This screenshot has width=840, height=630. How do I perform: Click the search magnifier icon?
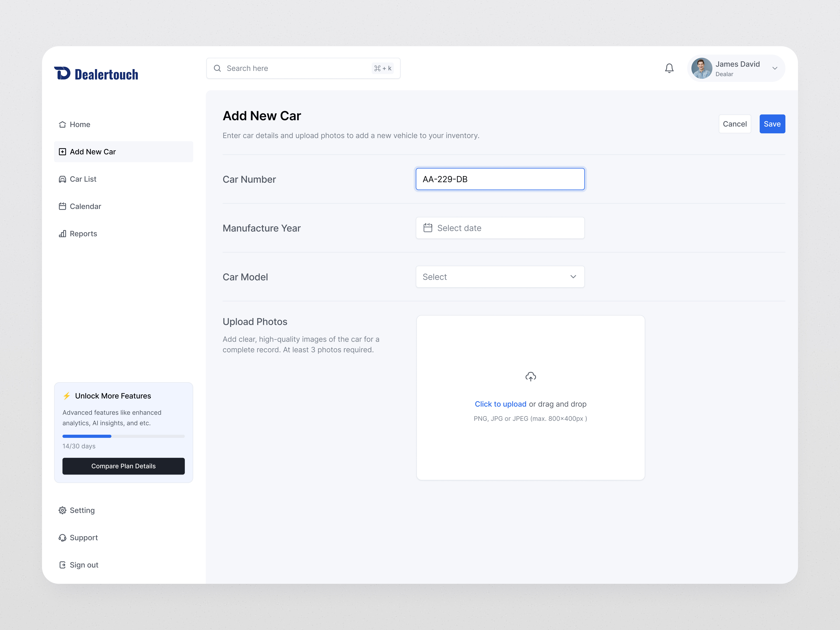217,68
